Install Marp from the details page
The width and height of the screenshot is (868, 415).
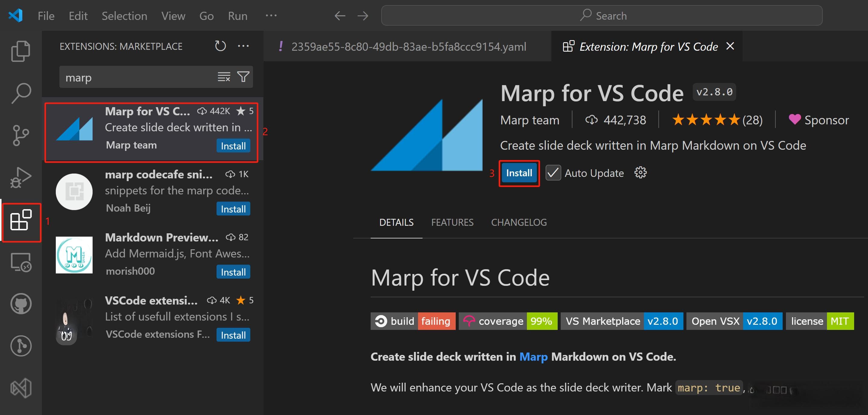click(519, 173)
